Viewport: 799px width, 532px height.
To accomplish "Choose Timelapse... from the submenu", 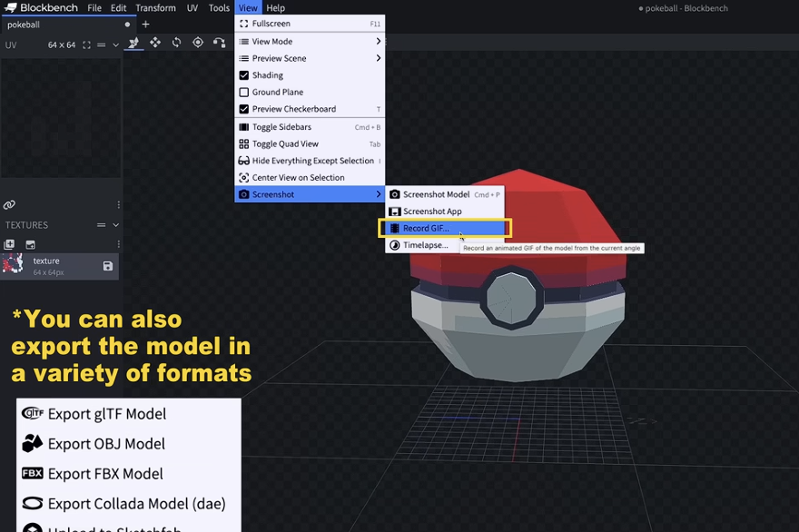I will 422,245.
